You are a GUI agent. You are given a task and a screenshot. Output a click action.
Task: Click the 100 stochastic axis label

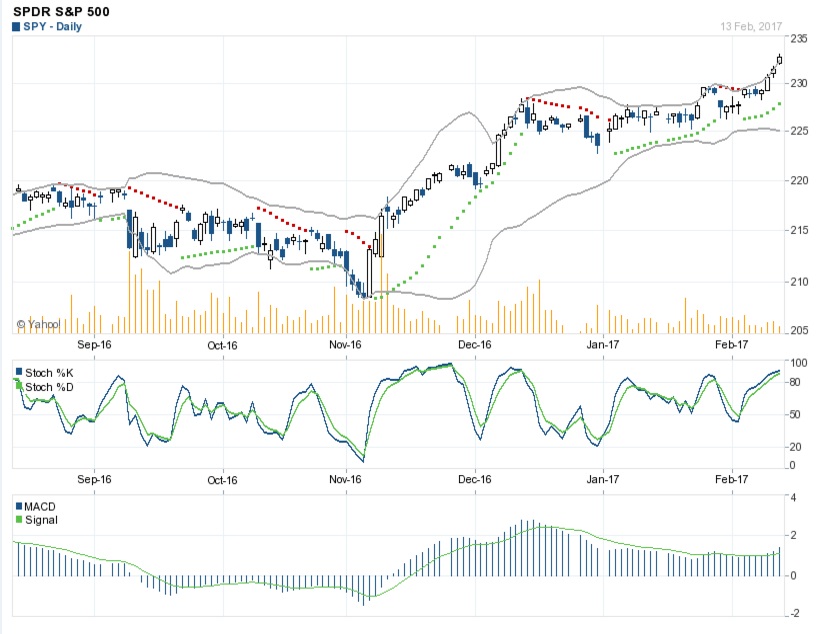(799, 363)
